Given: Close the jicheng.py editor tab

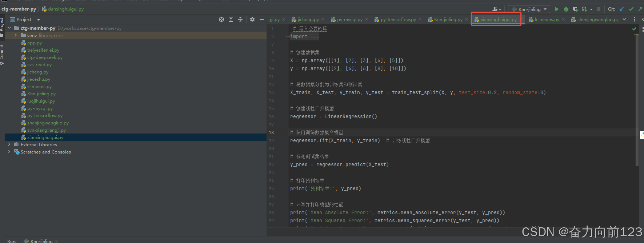Looking at the screenshot, I should pyautogui.click(x=323, y=19).
